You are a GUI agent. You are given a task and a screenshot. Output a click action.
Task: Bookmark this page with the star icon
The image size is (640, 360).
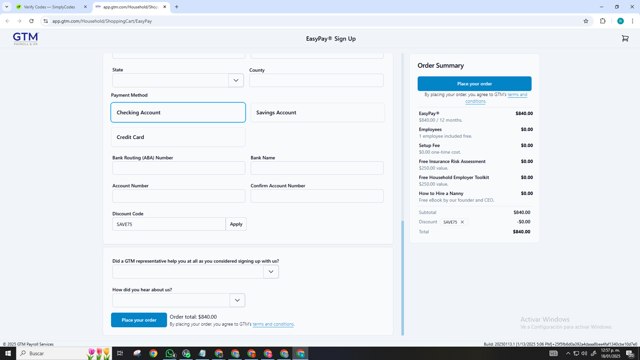coord(586,21)
